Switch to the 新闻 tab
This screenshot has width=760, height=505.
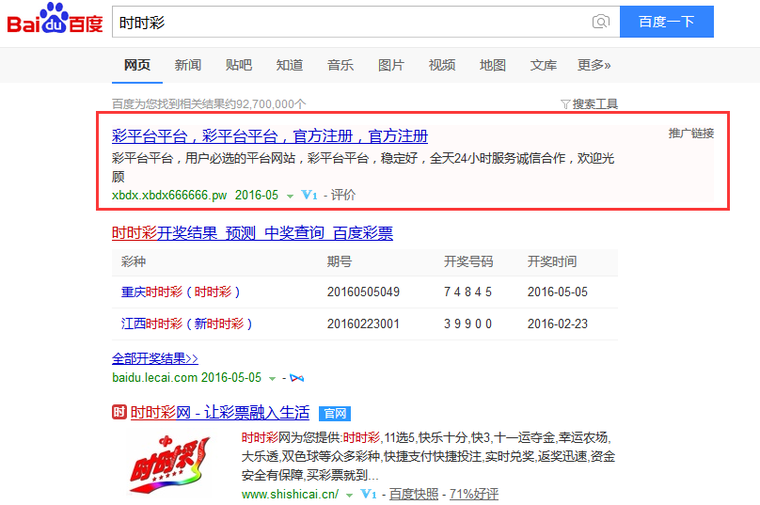click(188, 65)
